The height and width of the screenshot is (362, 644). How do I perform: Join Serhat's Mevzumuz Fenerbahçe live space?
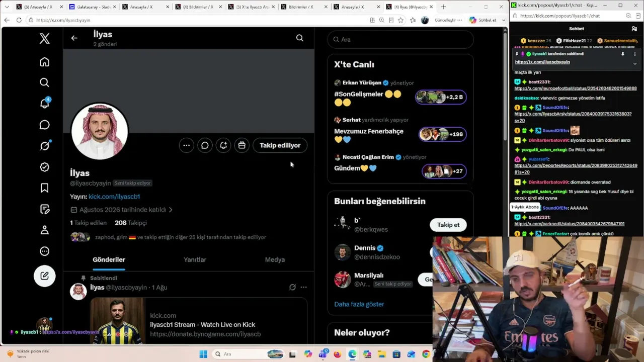[443, 134]
